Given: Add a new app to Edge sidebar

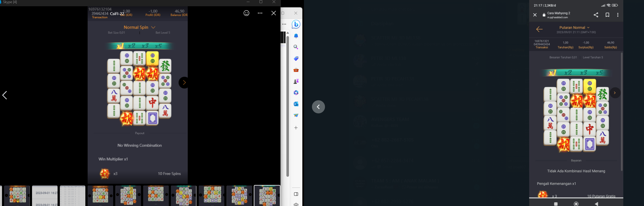Looking at the screenshot, I should 296,128.
